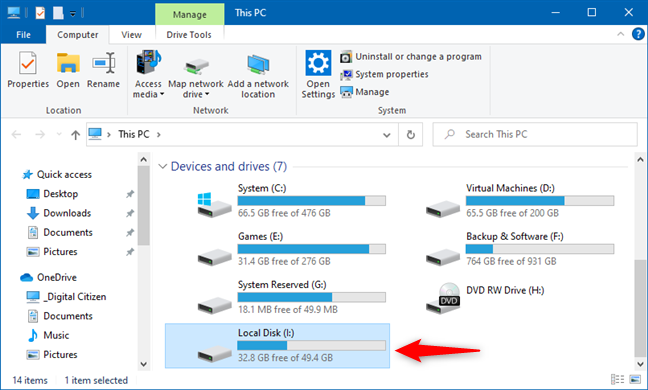The image size is (648, 390).
Task: Open Pictures under Quick access
Action: coord(52,252)
